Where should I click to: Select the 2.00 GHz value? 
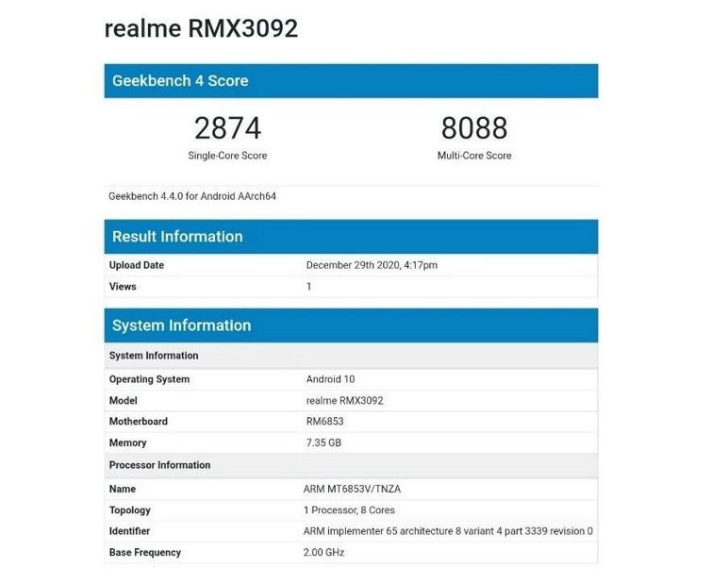pyautogui.click(x=323, y=553)
